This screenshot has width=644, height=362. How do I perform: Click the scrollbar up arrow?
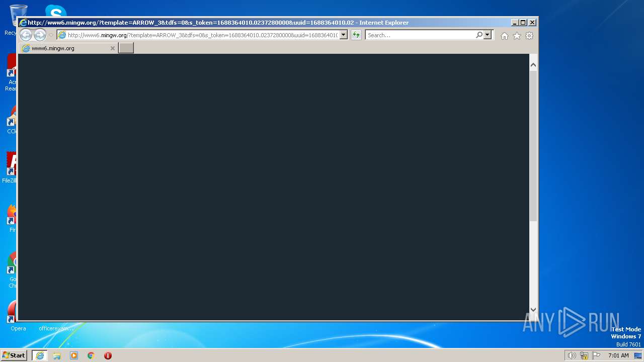pos(533,65)
